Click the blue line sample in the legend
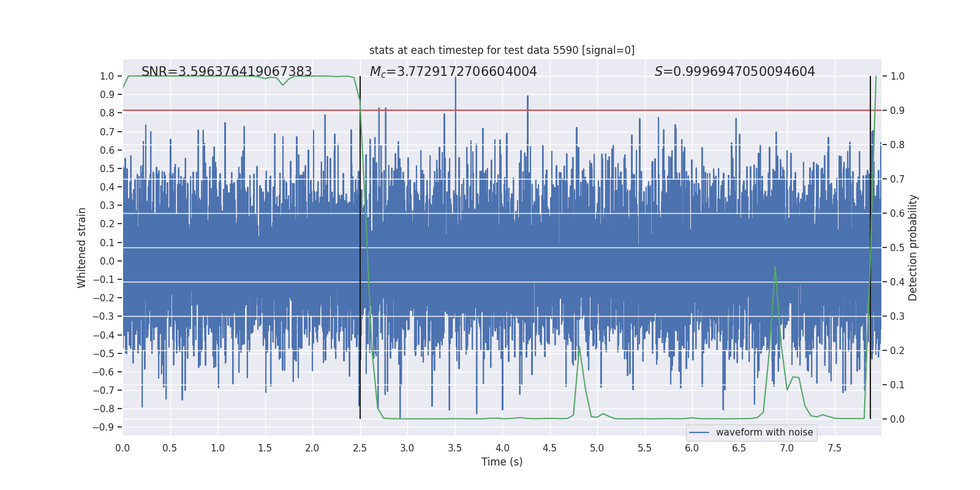 coord(699,432)
